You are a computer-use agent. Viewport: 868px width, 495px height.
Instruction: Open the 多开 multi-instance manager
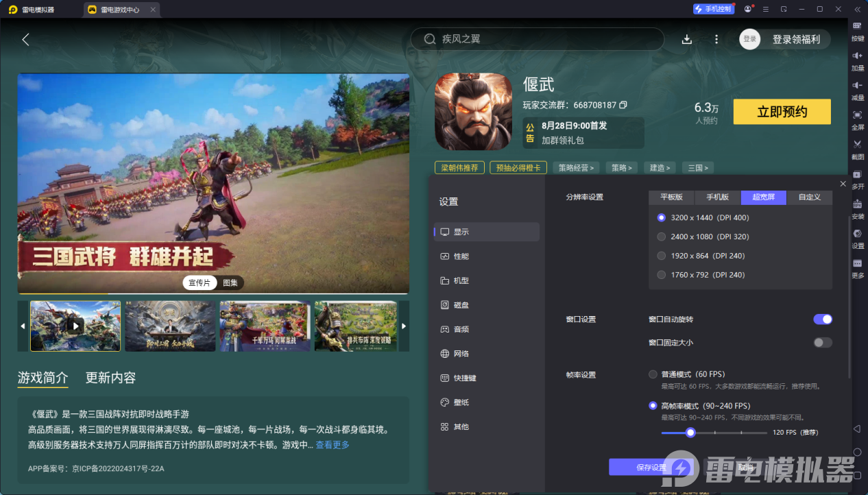pos(857,179)
